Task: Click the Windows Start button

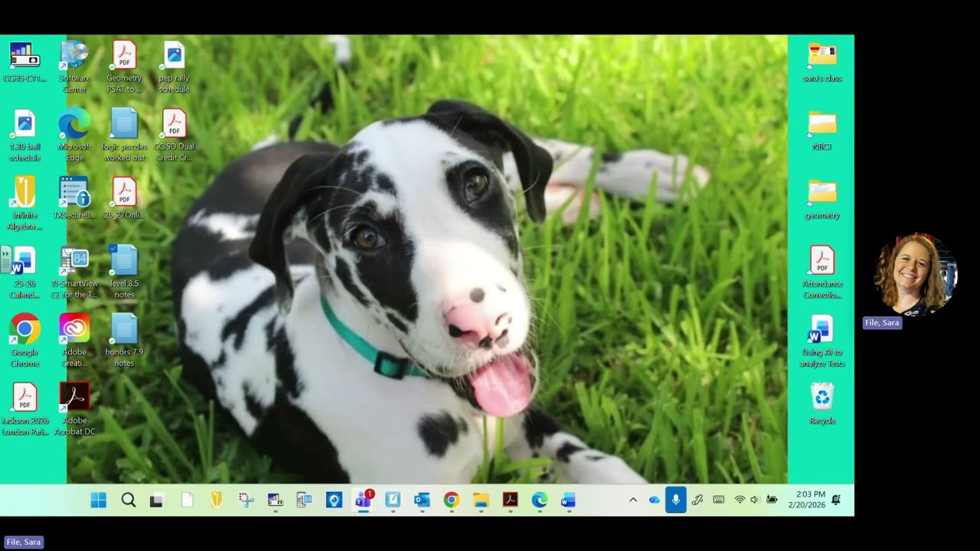Action: pyautogui.click(x=99, y=500)
